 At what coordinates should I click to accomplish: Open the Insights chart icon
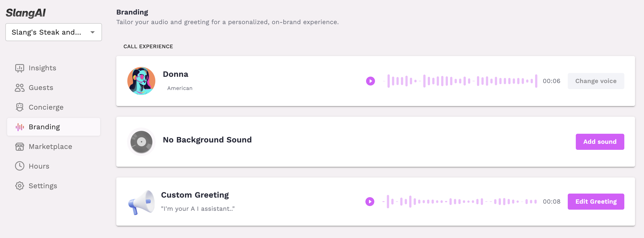tap(19, 68)
